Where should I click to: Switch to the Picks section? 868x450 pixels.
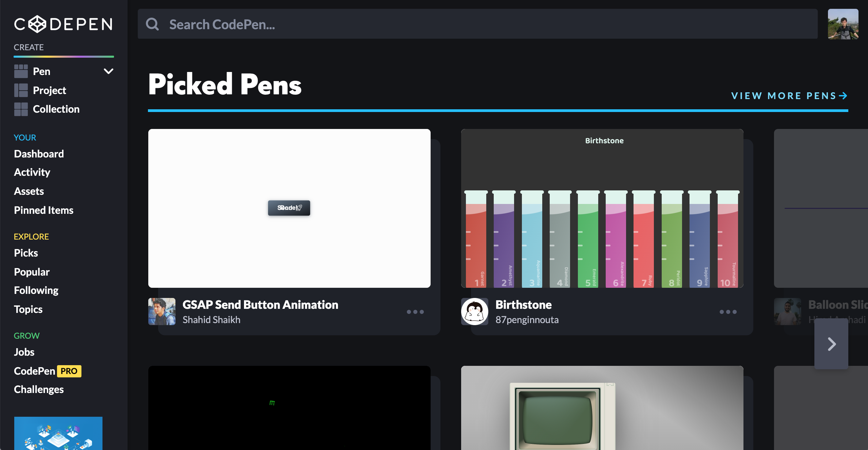point(26,252)
